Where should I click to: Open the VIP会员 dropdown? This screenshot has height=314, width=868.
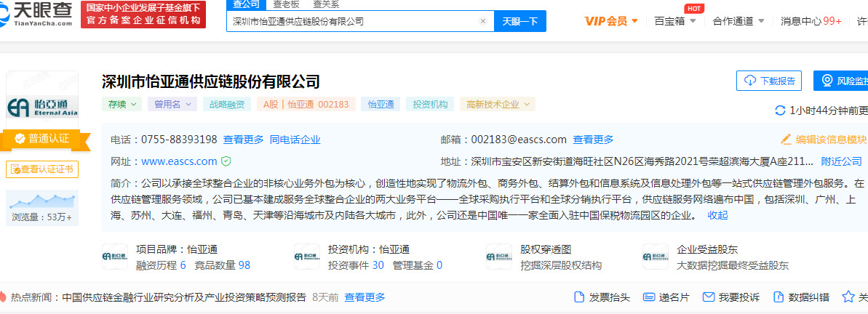[611, 21]
